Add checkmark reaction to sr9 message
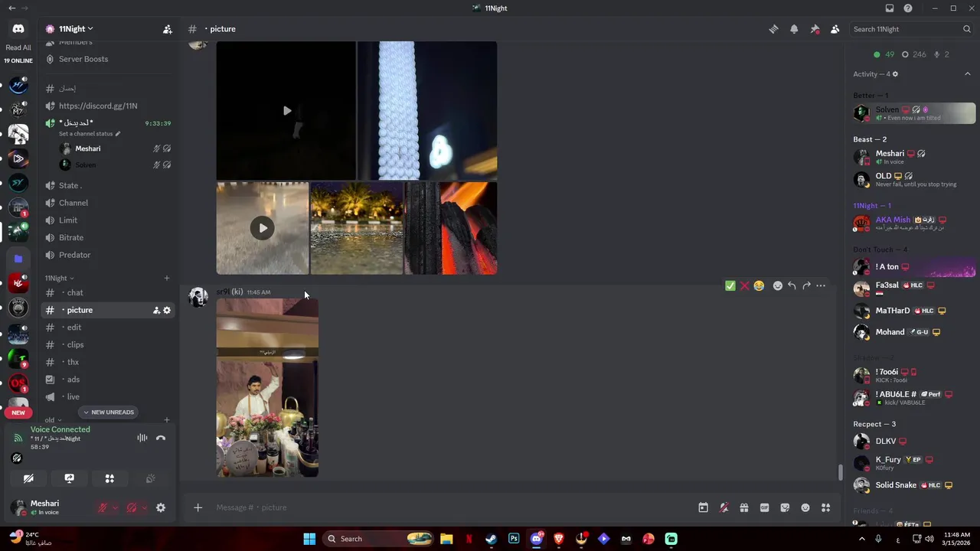The width and height of the screenshot is (980, 551). tap(730, 285)
